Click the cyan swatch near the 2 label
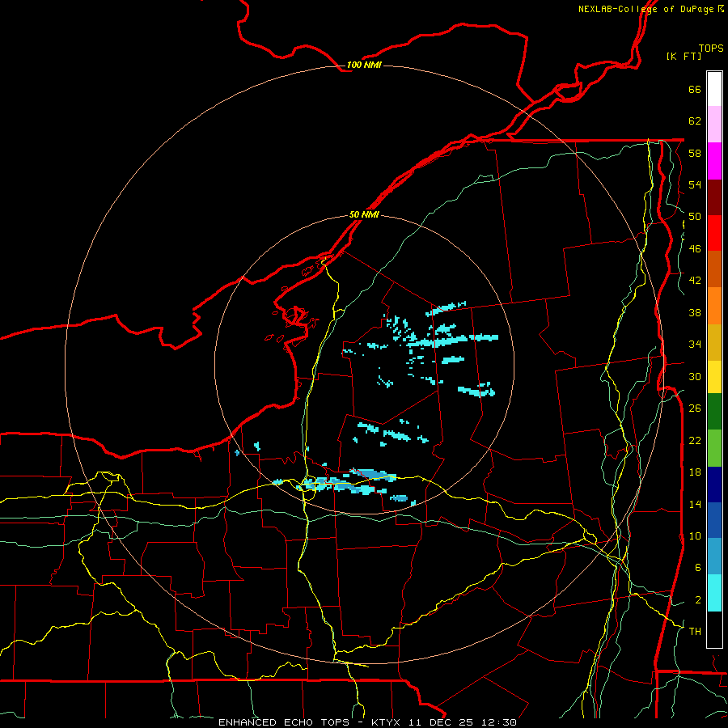The image size is (728, 728). click(x=714, y=593)
